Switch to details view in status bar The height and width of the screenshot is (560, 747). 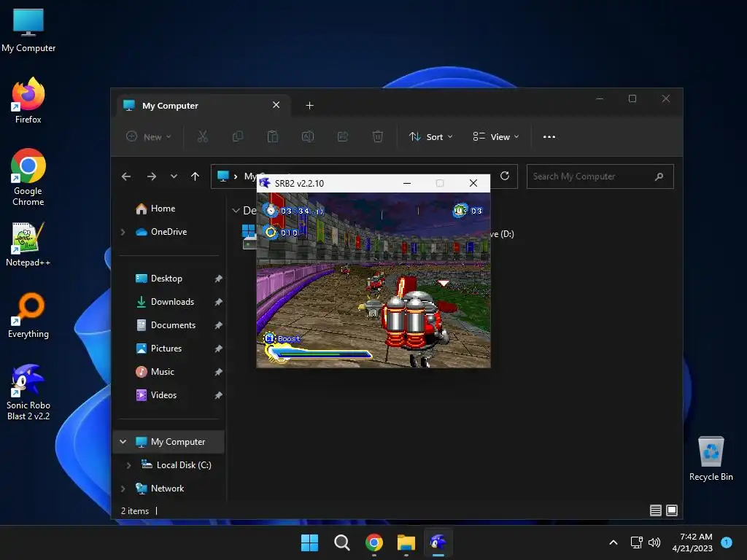tap(656, 510)
